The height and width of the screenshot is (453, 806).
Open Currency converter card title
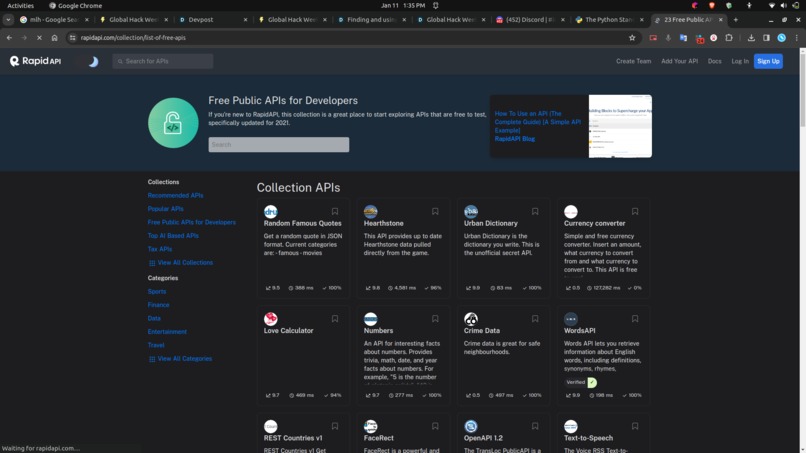(594, 223)
